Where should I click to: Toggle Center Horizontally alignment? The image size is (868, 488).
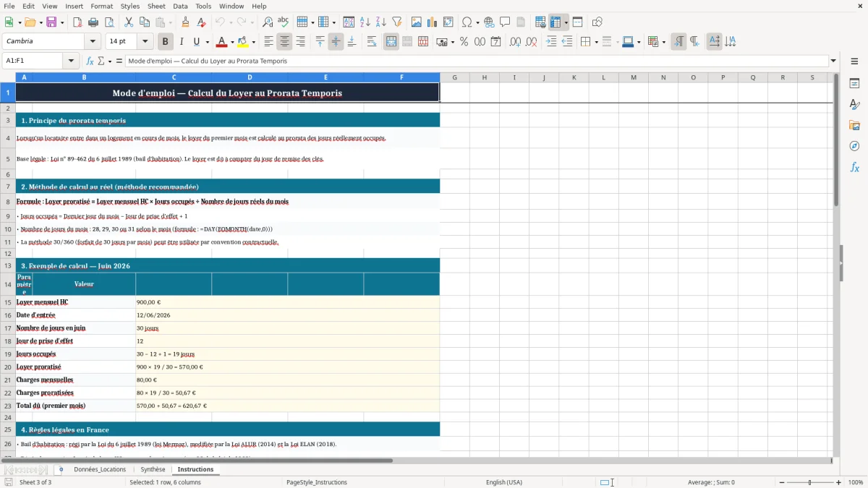pyautogui.click(x=284, y=42)
